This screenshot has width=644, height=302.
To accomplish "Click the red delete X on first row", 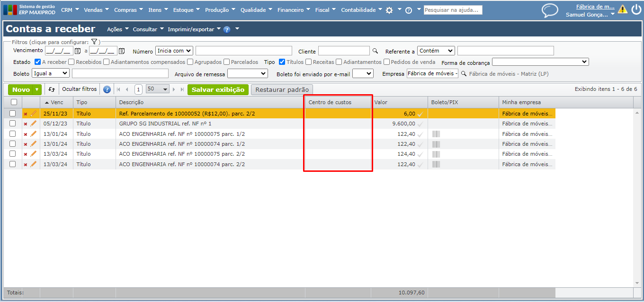I will [26, 114].
